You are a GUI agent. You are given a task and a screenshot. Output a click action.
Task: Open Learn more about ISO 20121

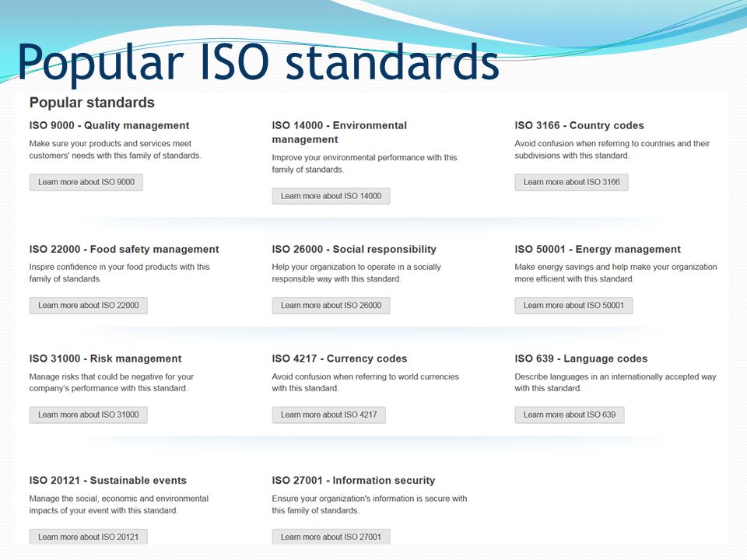click(x=89, y=537)
